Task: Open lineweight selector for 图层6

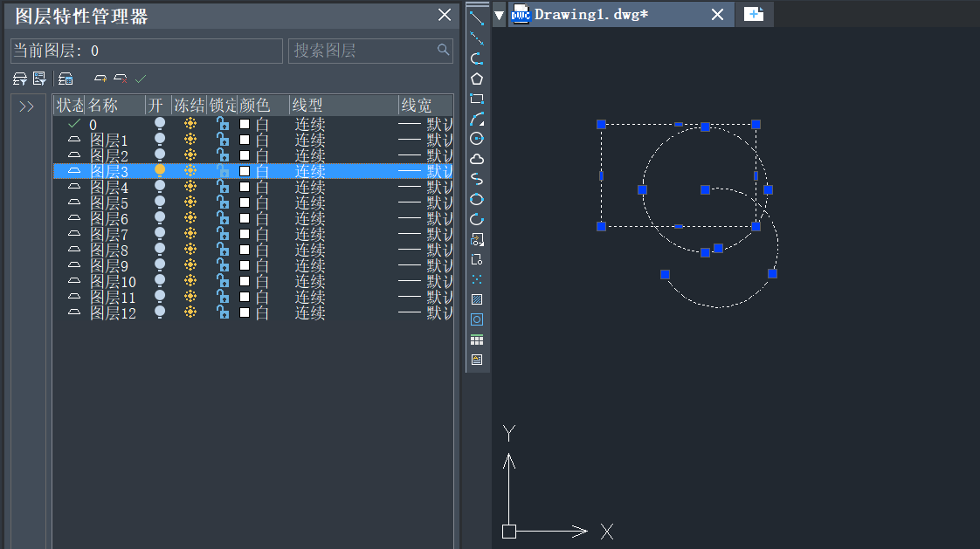Action: click(425, 218)
